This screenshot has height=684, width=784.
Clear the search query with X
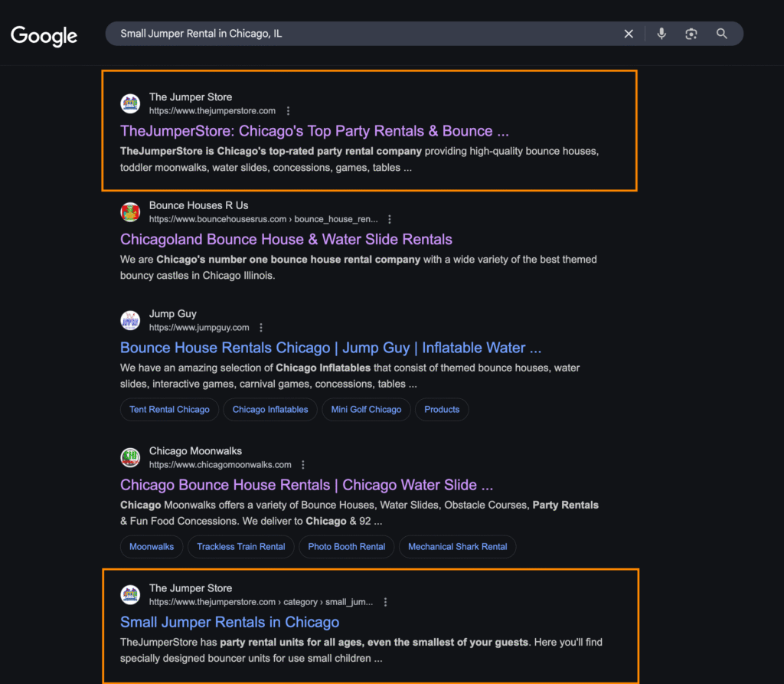coord(629,34)
